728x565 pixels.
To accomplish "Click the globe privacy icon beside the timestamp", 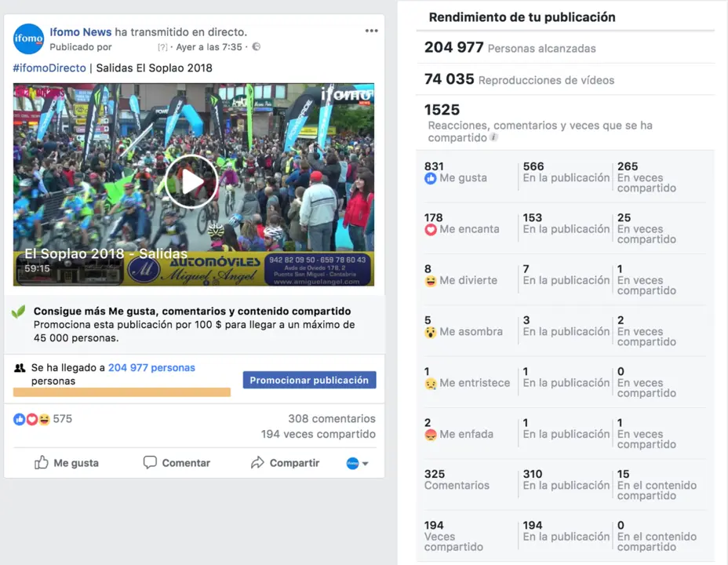I will point(257,47).
